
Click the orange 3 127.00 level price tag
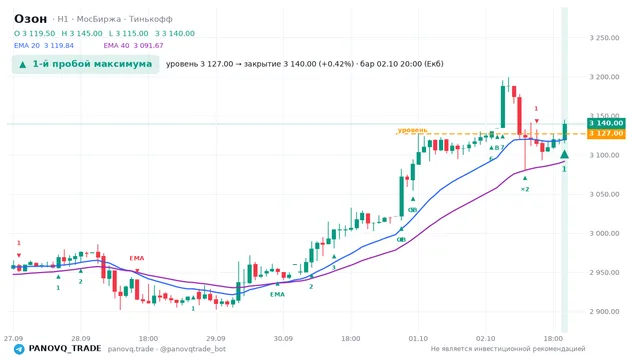[x=606, y=133]
